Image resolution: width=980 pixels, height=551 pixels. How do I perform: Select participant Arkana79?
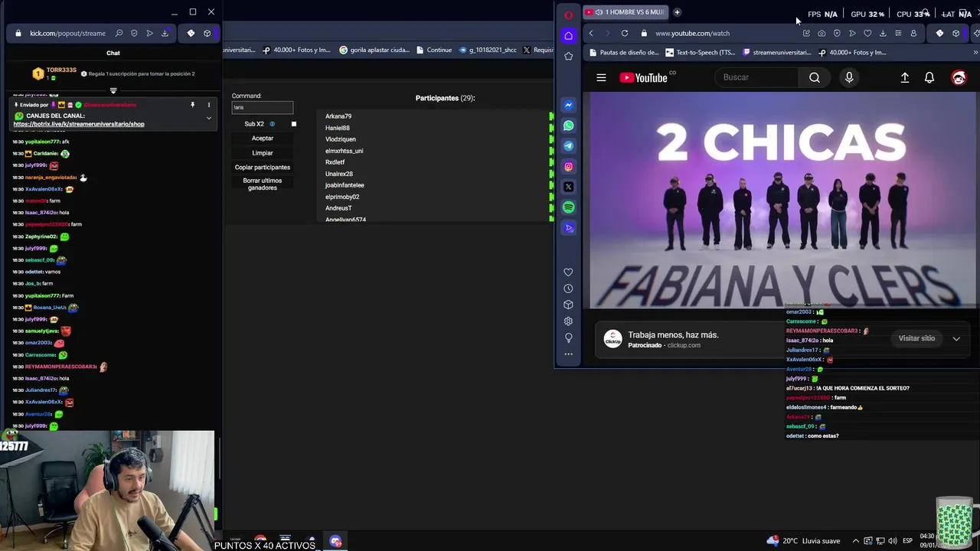338,116
